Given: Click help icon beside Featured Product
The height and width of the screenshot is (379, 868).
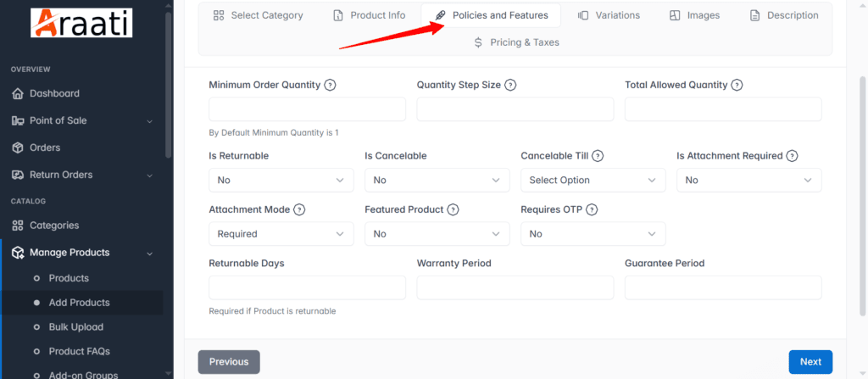Looking at the screenshot, I should (453, 210).
